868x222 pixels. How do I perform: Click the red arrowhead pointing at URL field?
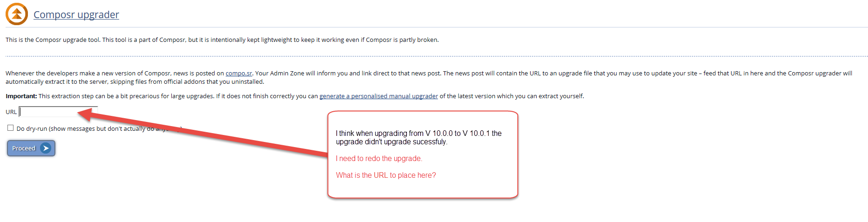pos(85,114)
